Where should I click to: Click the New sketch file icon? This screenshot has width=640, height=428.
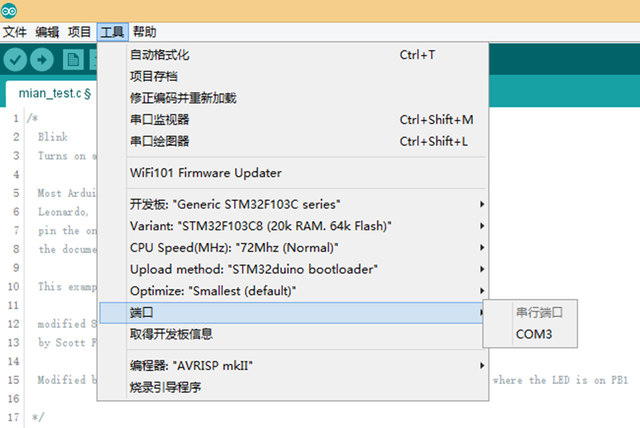(73, 60)
